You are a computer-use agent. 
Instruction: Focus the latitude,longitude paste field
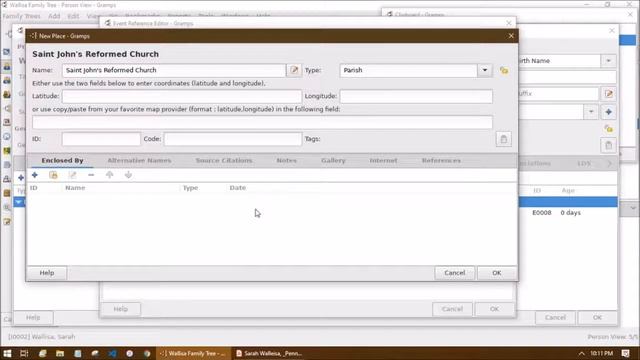[262, 122]
